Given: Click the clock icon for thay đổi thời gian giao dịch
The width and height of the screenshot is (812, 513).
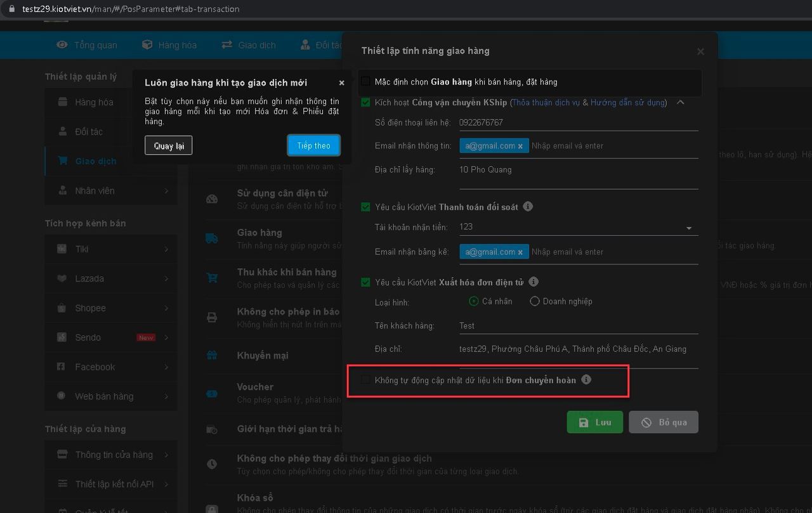Looking at the screenshot, I should click(x=212, y=464).
